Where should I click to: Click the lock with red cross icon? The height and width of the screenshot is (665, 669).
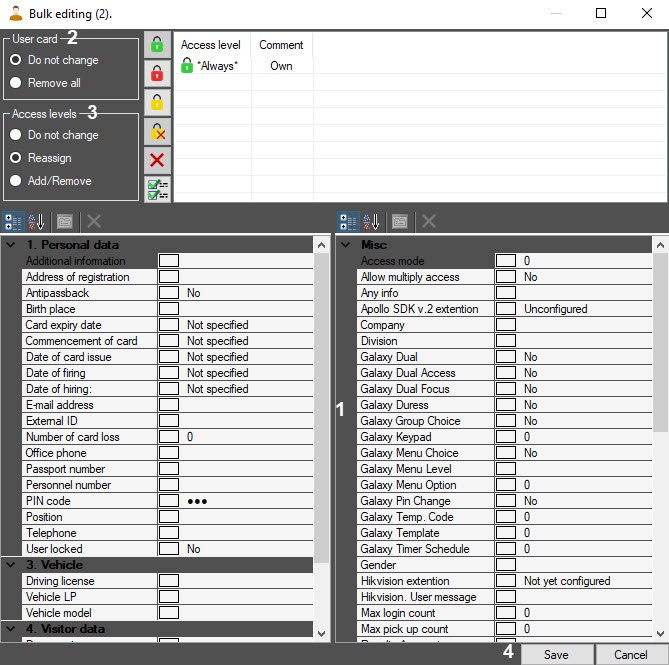click(x=157, y=131)
